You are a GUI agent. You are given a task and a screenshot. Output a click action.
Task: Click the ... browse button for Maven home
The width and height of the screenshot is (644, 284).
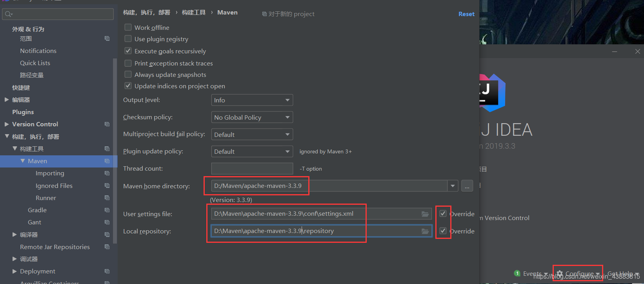click(x=467, y=186)
